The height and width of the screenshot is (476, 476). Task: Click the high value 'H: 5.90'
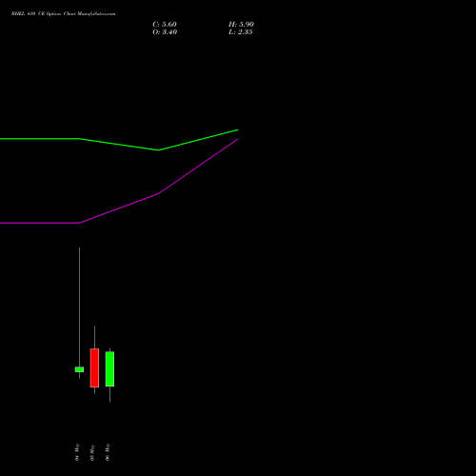click(241, 25)
